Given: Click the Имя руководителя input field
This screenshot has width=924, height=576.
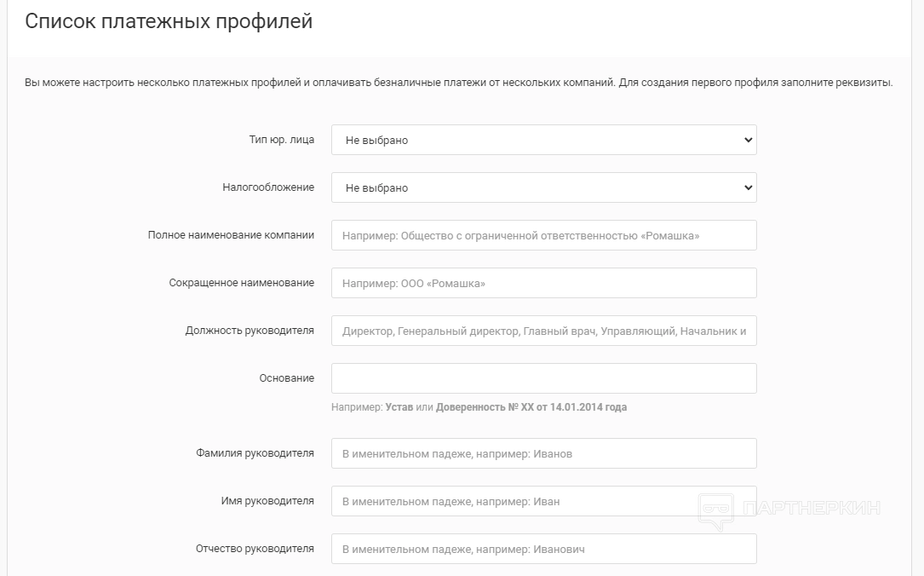Looking at the screenshot, I should tap(543, 501).
